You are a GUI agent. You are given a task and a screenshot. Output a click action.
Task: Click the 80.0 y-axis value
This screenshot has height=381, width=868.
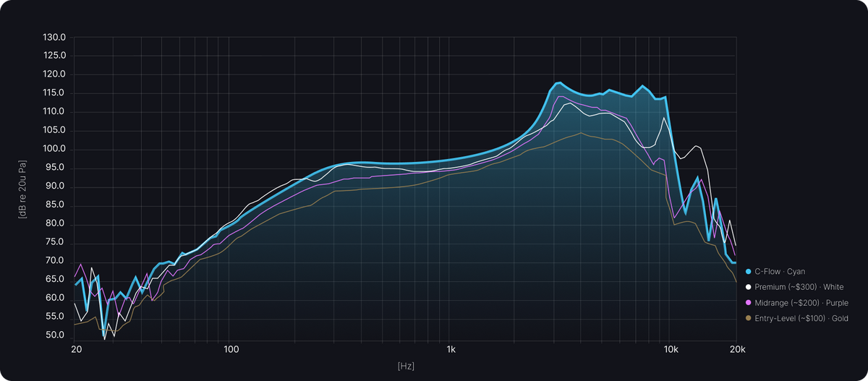(56, 224)
